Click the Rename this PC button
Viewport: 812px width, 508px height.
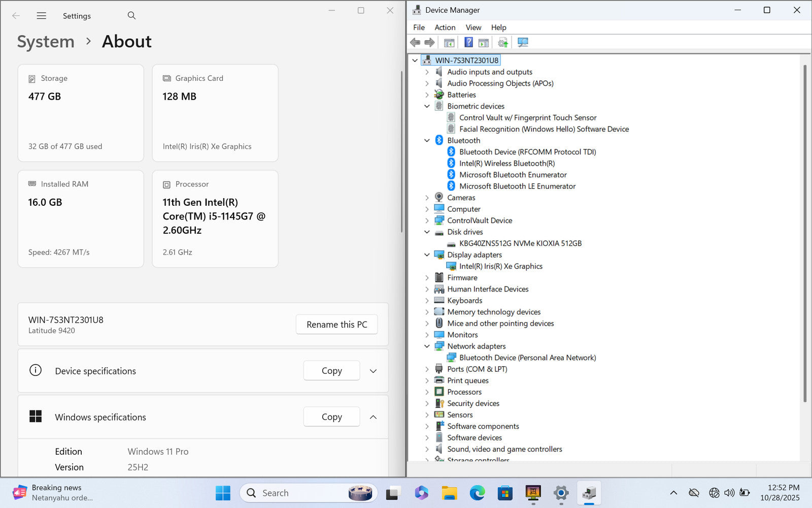click(337, 325)
